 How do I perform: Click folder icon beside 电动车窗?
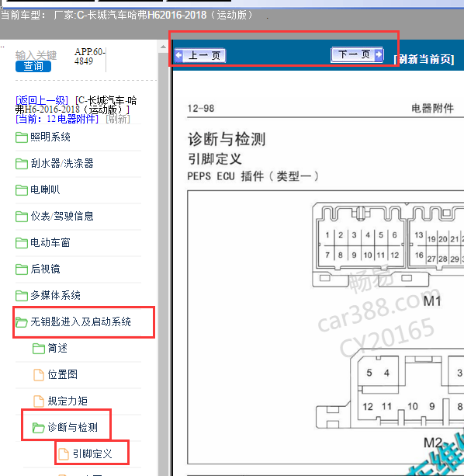22,243
